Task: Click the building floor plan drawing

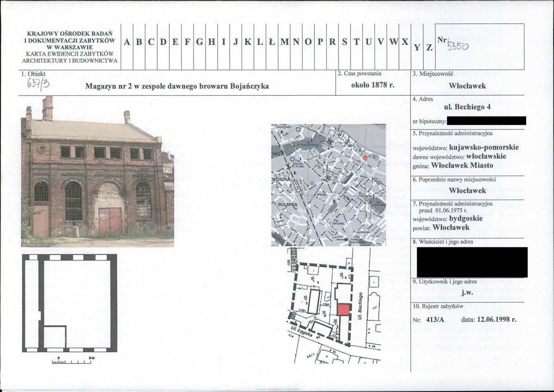Action: [69, 302]
